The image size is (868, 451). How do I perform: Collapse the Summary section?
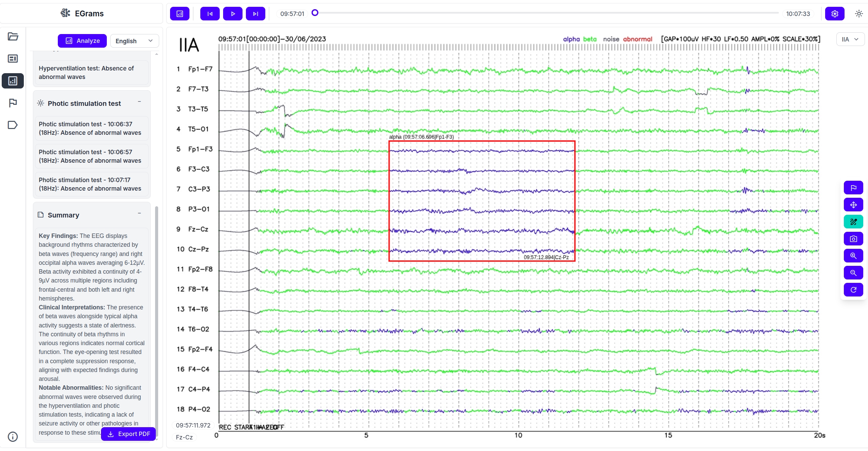(x=139, y=213)
